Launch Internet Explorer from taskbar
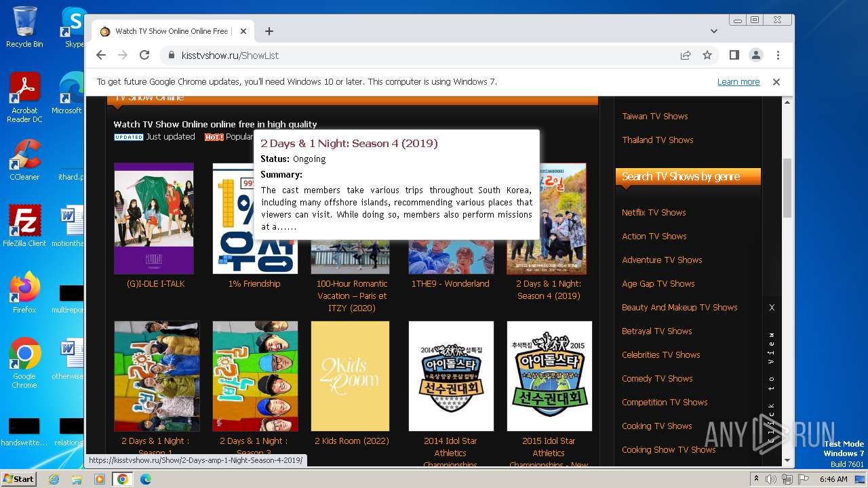Image resolution: width=868 pixels, height=488 pixels. click(54, 479)
